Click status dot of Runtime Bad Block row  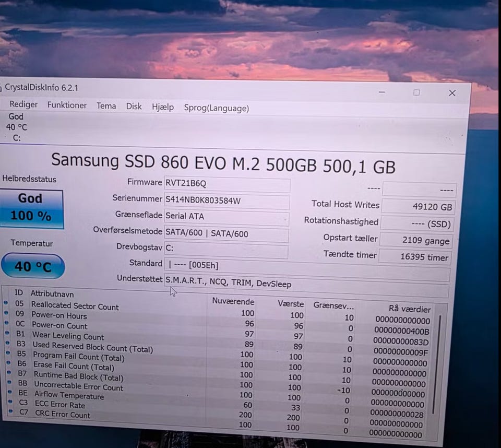point(9,372)
